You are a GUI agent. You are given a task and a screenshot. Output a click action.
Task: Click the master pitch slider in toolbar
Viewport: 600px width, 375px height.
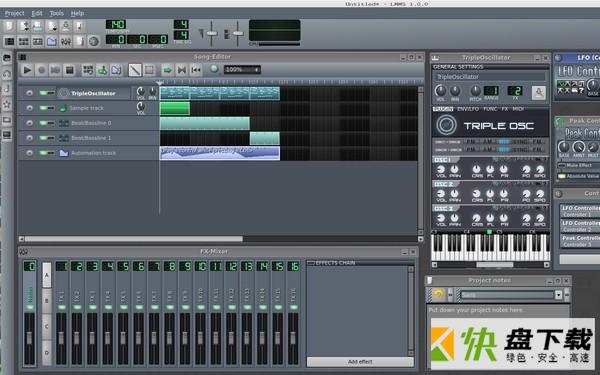(x=238, y=34)
